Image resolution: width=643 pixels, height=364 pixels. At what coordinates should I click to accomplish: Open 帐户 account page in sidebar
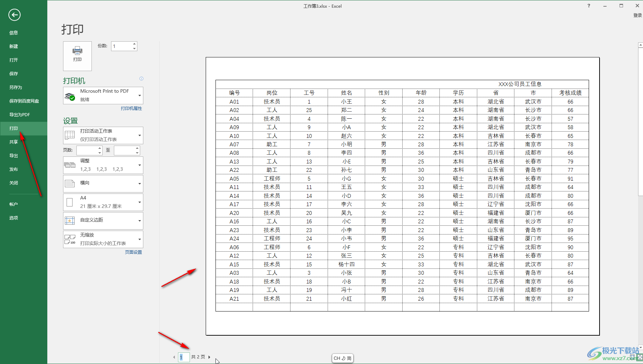point(23,204)
